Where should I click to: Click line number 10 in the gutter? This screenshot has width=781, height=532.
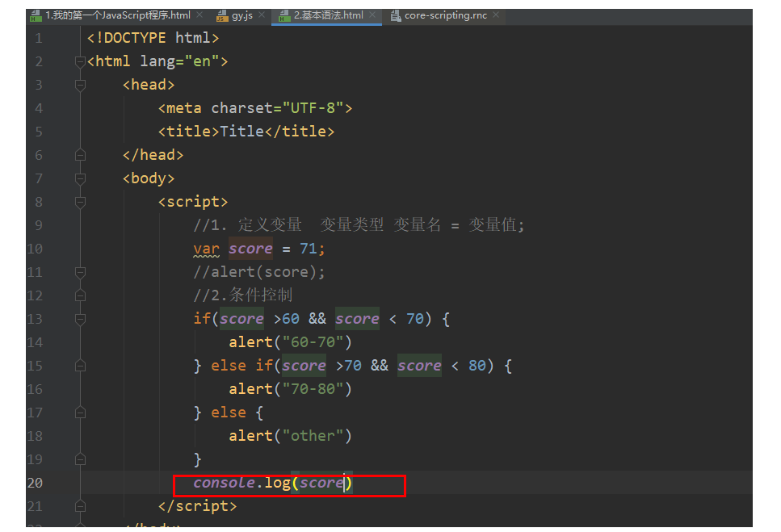pos(35,249)
